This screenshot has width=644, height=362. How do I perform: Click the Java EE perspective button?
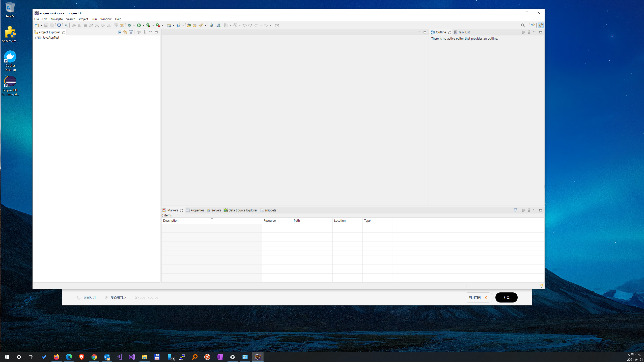541,25
